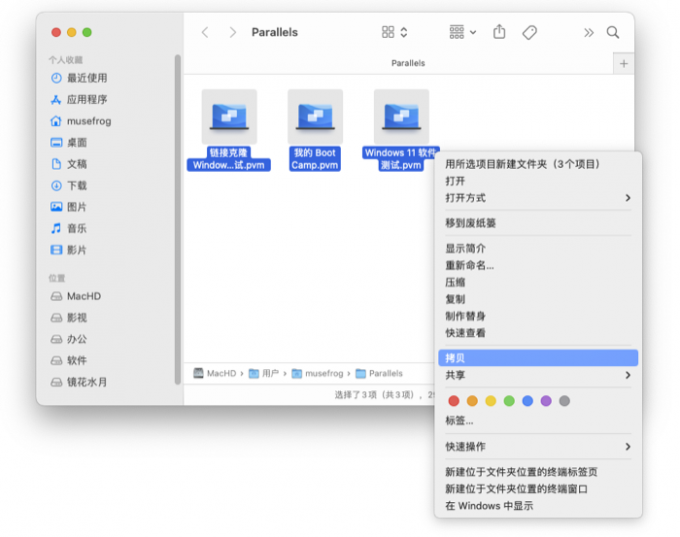The width and height of the screenshot is (680, 537).
Task: Click the sidebar vertical scrollbar
Action: (177, 219)
